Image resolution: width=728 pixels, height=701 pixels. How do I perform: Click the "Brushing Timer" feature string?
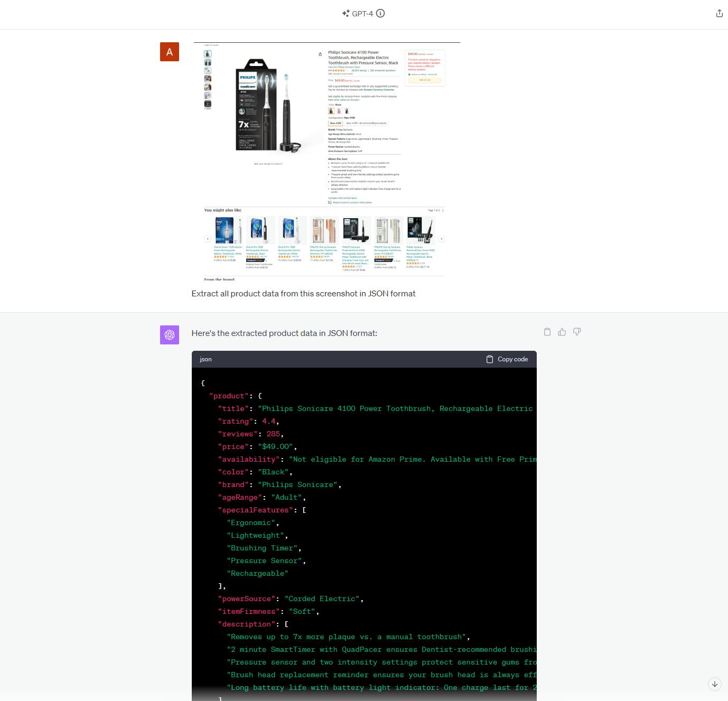pyautogui.click(x=263, y=548)
